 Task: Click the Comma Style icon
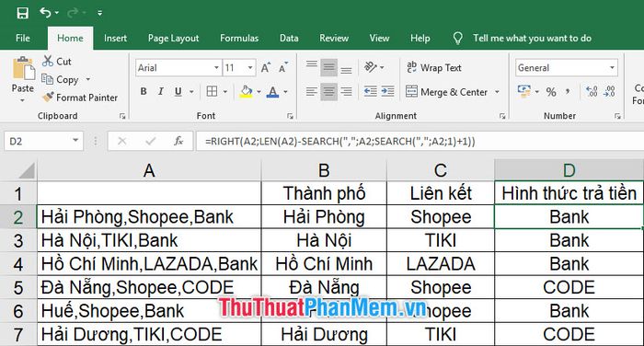point(568,91)
